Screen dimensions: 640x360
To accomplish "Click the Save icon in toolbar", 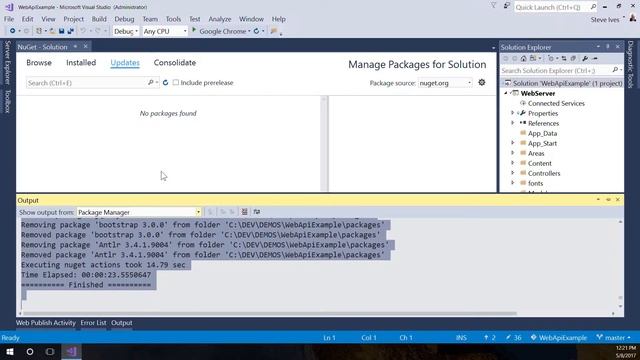I will [x=61, y=31].
